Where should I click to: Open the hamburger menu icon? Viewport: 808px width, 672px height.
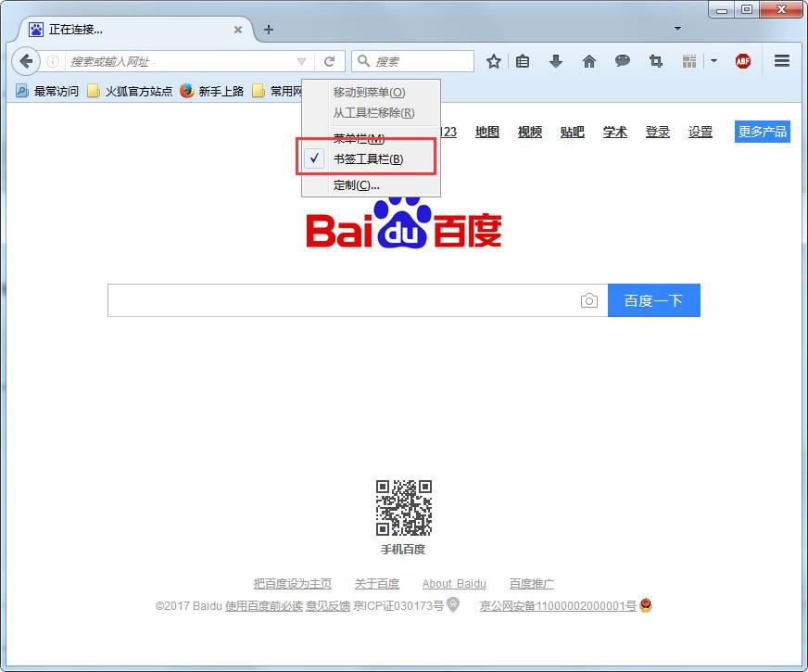pyautogui.click(x=782, y=61)
